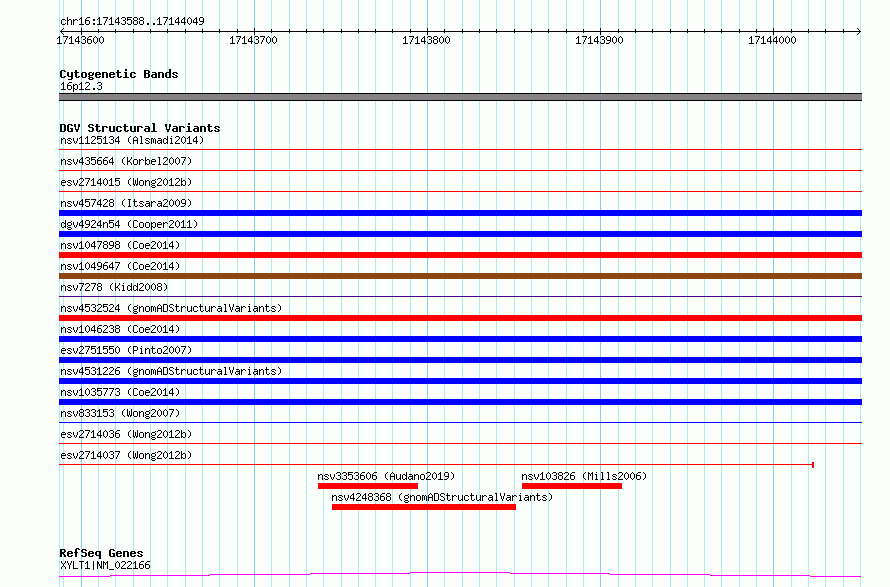The width and height of the screenshot is (890, 587).
Task: Click the 17144000 ruler coordinate
Action: pos(772,40)
